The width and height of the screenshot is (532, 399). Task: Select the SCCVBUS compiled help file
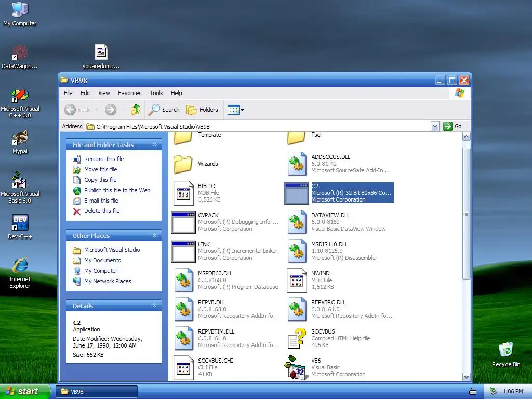[x=328, y=339]
